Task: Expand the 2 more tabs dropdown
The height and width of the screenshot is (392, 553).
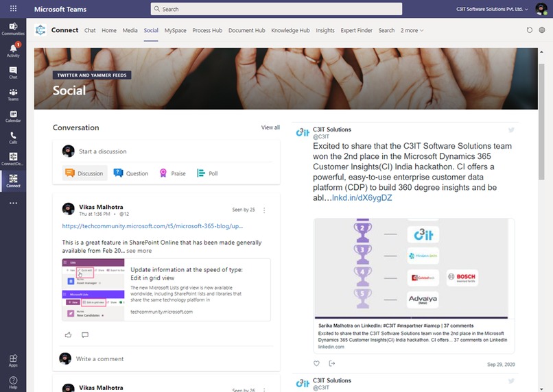Action: [412, 30]
